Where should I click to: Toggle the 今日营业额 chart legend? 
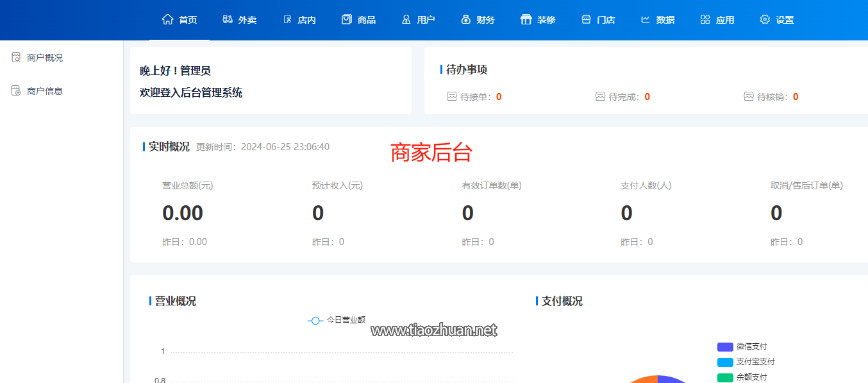coord(337,319)
